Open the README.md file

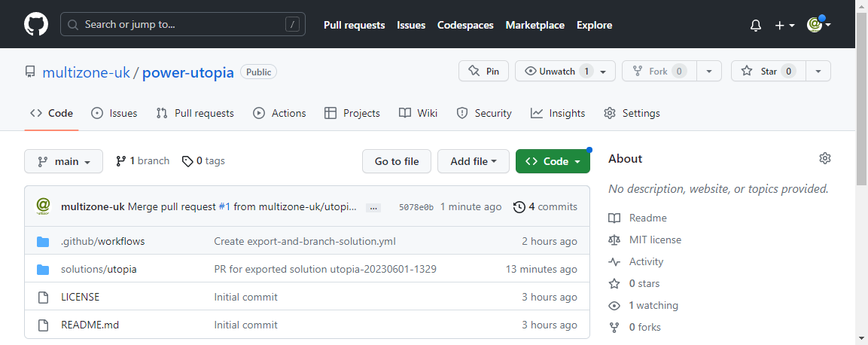(90, 325)
